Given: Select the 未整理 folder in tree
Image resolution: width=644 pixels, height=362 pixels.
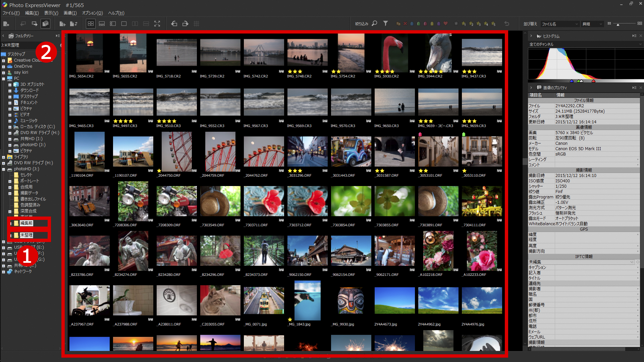Looking at the screenshot, I should tap(26, 235).
